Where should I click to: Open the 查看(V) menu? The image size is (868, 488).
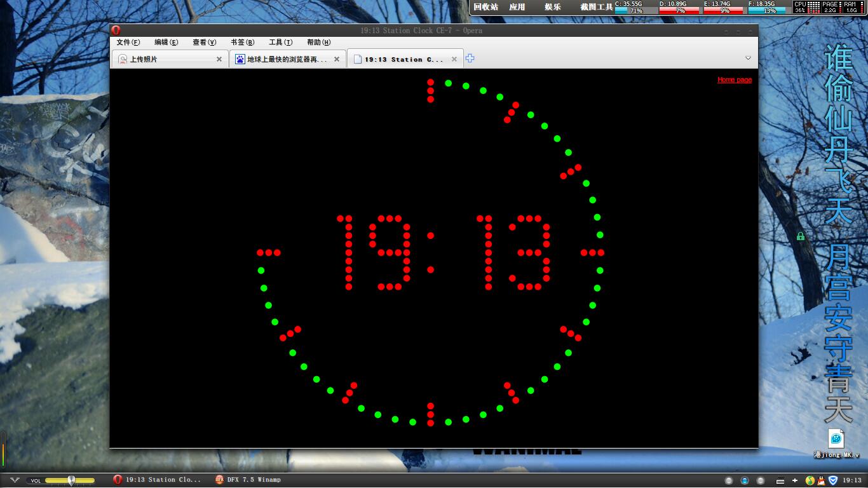[x=205, y=43]
